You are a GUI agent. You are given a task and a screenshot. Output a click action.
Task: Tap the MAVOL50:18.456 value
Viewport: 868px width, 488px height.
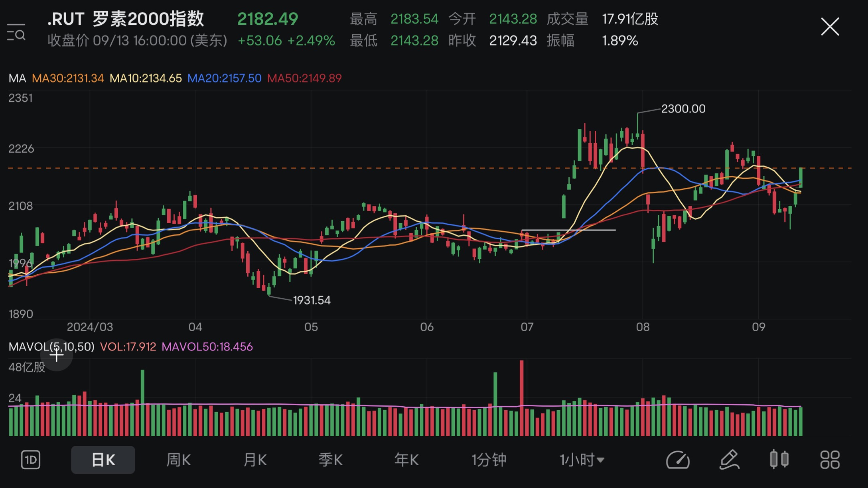click(207, 346)
